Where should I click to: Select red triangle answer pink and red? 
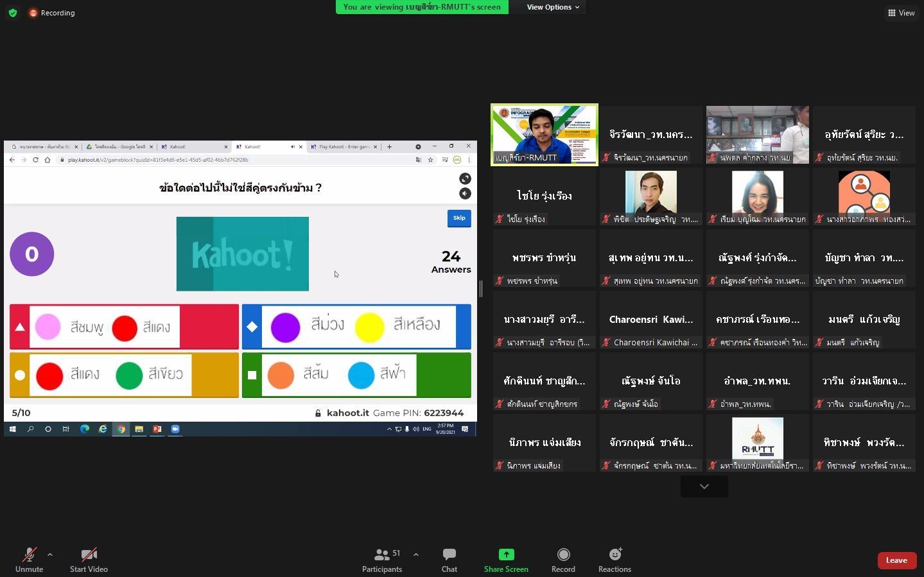pos(124,327)
